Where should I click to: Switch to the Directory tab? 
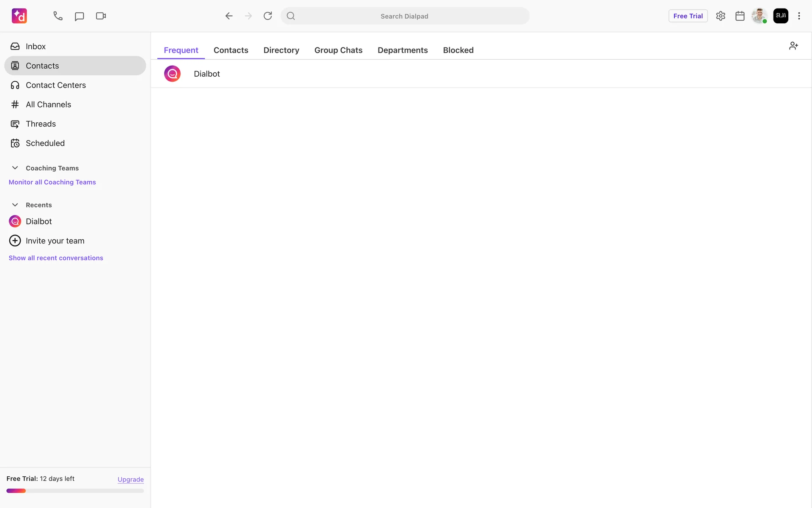click(281, 50)
